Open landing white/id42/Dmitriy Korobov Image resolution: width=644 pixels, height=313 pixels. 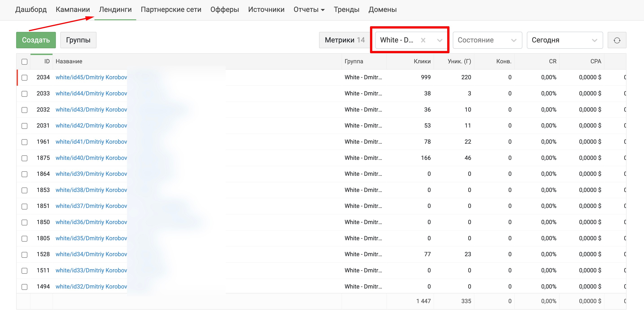coord(91,126)
